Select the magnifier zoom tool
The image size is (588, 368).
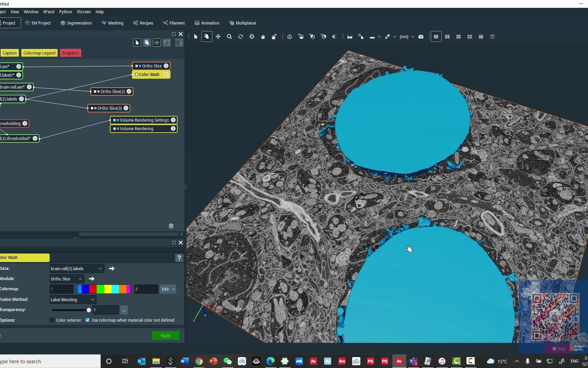(x=229, y=37)
